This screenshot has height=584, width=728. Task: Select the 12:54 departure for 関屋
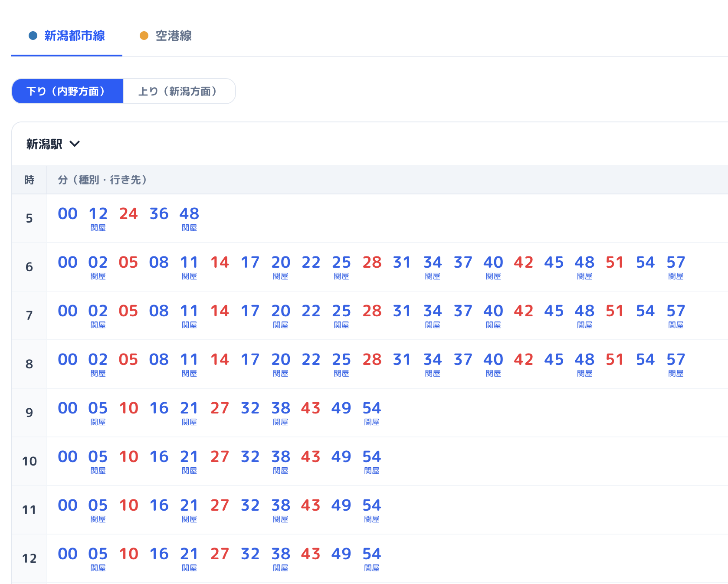point(372,558)
